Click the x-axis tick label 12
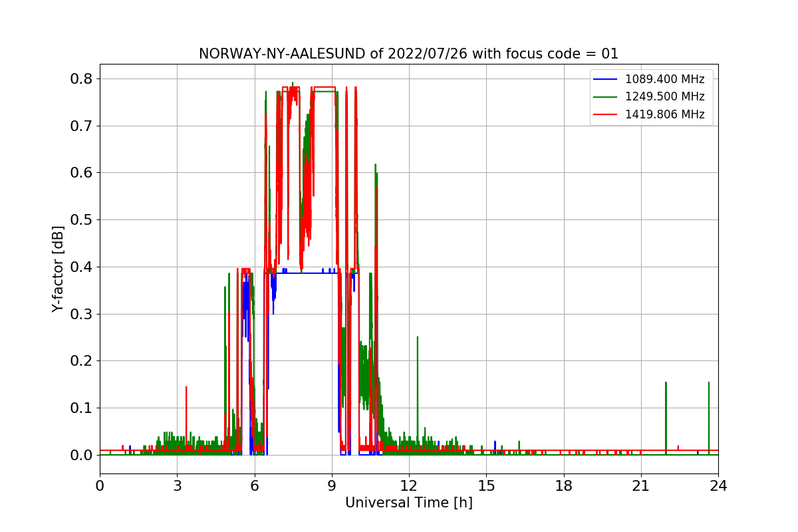798x532 pixels. [x=409, y=485]
